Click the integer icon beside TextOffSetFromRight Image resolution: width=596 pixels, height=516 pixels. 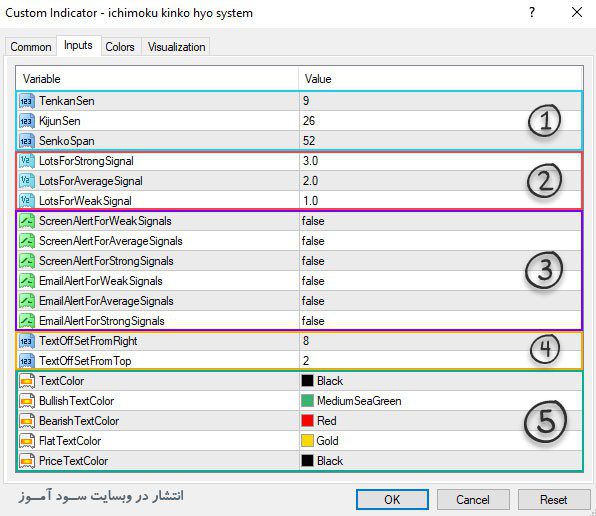click(x=27, y=341)
